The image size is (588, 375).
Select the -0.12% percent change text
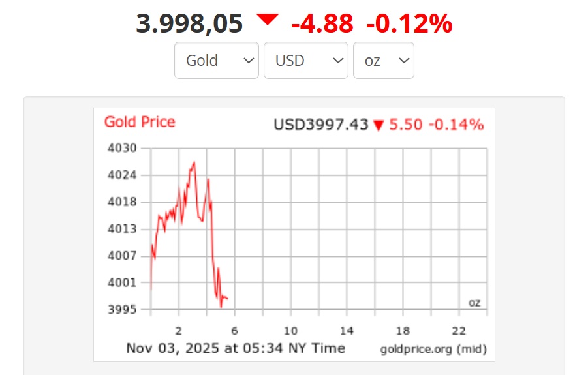point(409,25)
